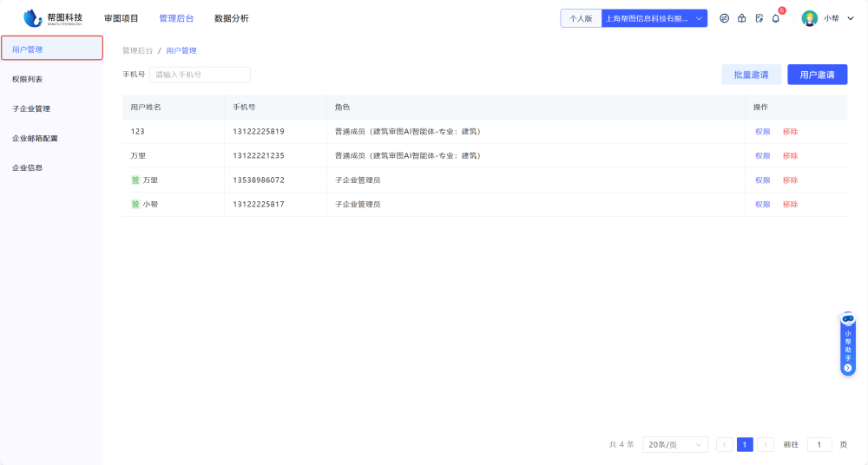868x465 pixels.
Task: Click previous page arrow in pagination
Action: (724, 445)
